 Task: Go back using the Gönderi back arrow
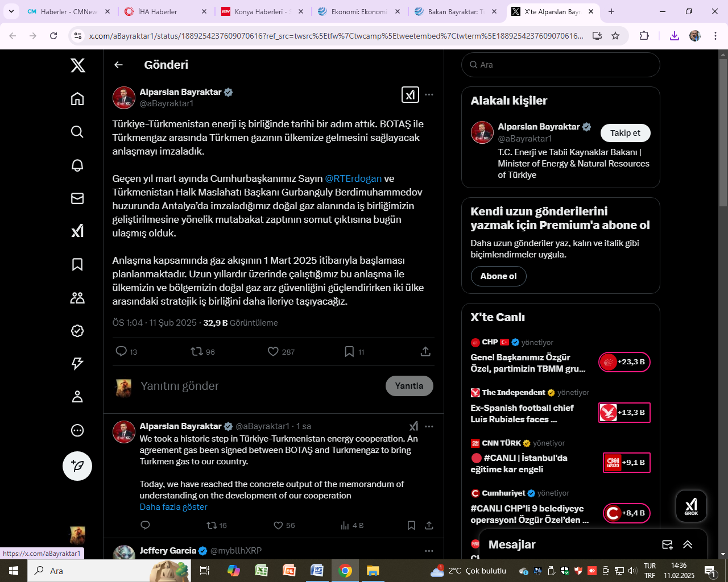(x=118, y=65)
